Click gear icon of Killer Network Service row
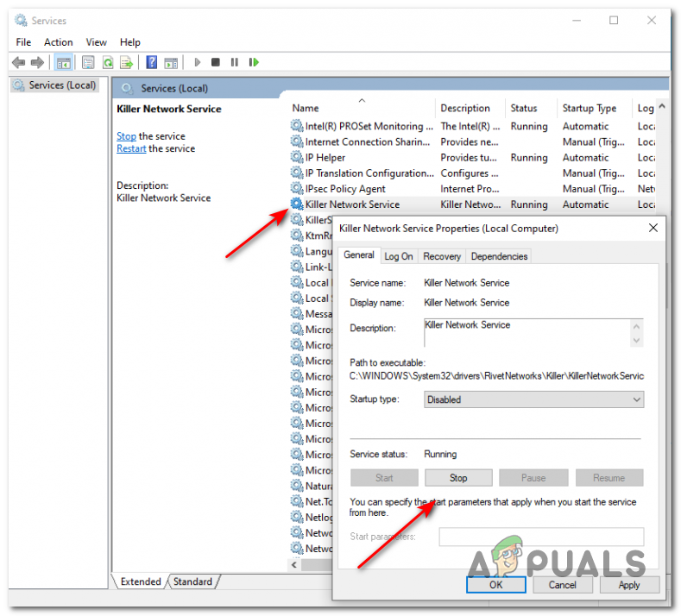The width and height of the screenshot is (681, 616). pos(297,204)
